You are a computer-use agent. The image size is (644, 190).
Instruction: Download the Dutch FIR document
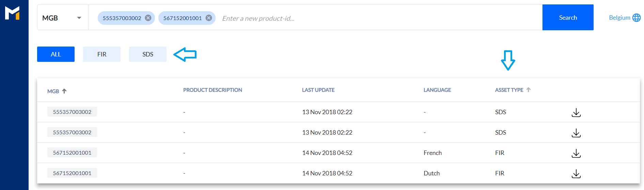(576, 174)
